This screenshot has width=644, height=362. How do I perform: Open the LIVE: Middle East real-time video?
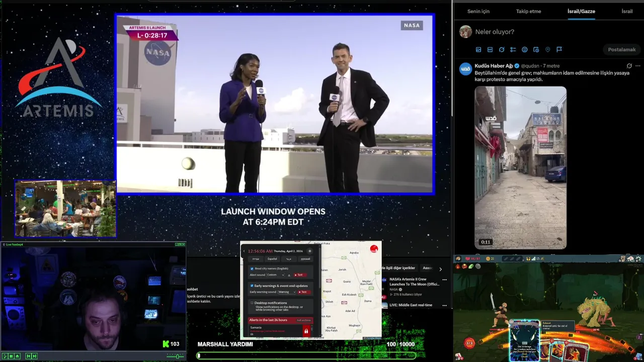tap(411, 305)
